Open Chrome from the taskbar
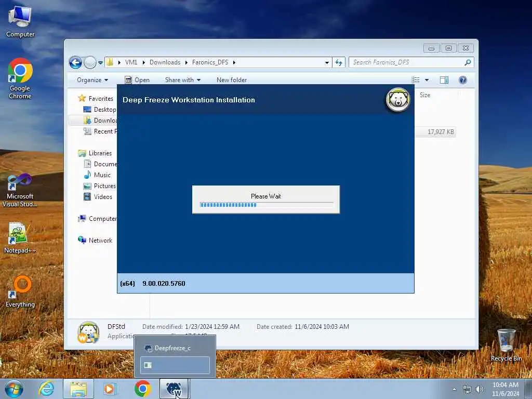This screenshot has height=399, width=532. coord(142,389)
